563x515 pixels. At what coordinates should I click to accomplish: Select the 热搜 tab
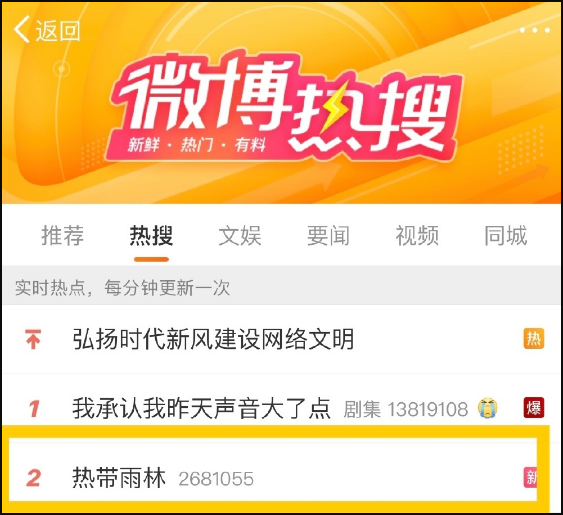click(x=151, y=236)
